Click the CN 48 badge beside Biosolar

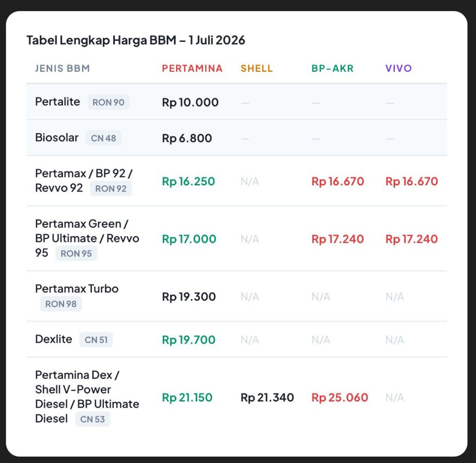(103, 138)
